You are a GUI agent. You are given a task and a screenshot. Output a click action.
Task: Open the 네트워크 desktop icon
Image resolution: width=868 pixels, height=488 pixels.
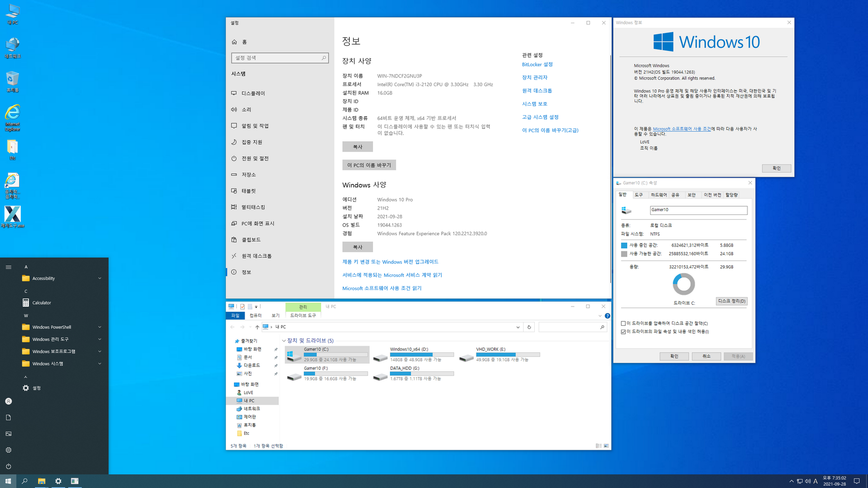[13, 48]
